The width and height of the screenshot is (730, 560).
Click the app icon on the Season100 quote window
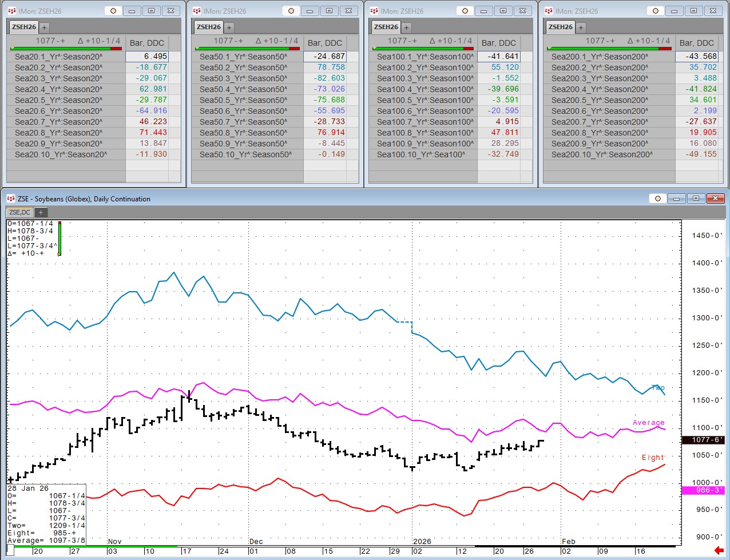click(375, 10)
